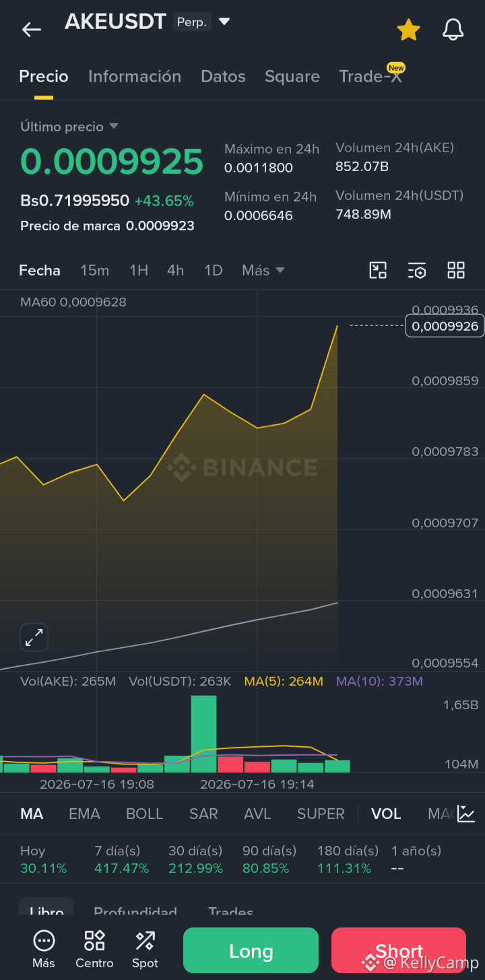Click the large 0.0009925 last price
The image size is (485, 980).
click(112, 162)
